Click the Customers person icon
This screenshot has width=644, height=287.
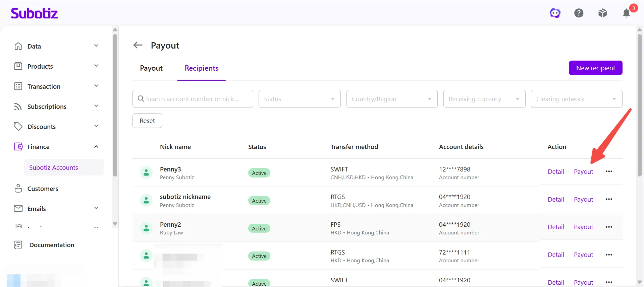click(18, 189)
